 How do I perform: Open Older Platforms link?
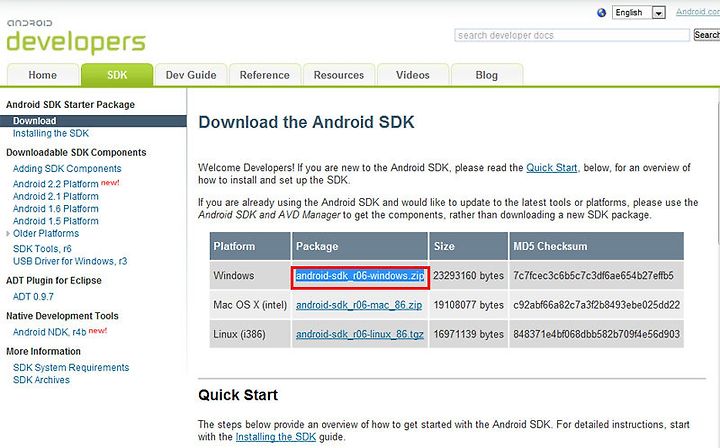coord(46,234)
